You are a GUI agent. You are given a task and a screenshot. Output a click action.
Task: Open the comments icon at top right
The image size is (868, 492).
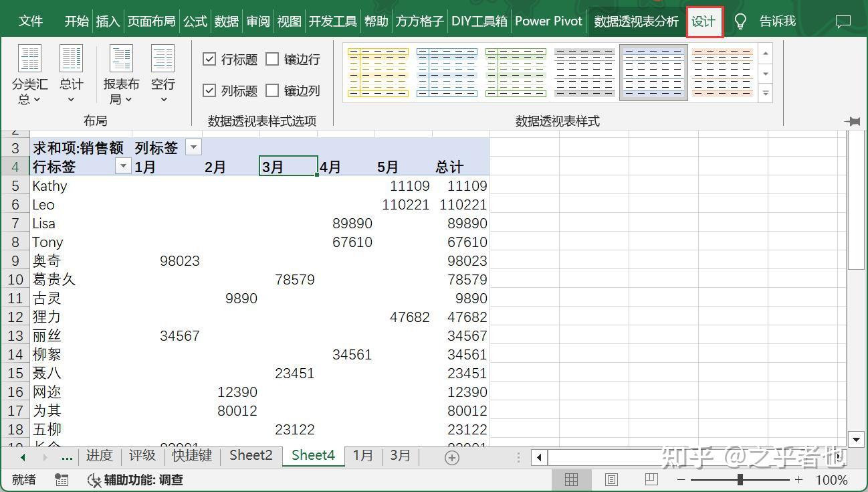pyautogui.click(x=843, y=21)
